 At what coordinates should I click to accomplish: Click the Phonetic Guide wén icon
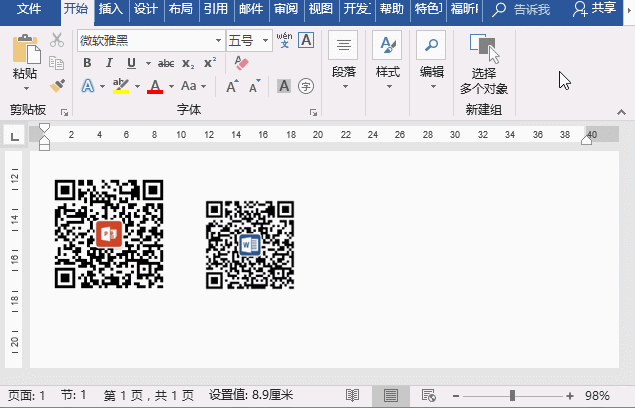[x=284, y=40]
